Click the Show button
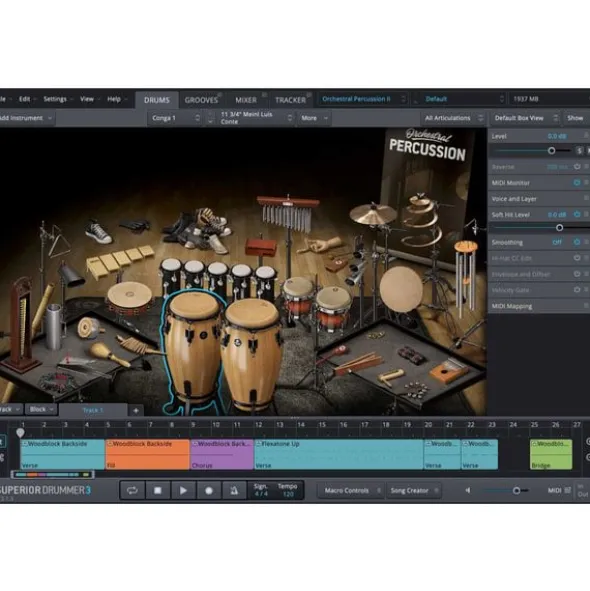Screen dimensions: 590x591 (575, 118)
